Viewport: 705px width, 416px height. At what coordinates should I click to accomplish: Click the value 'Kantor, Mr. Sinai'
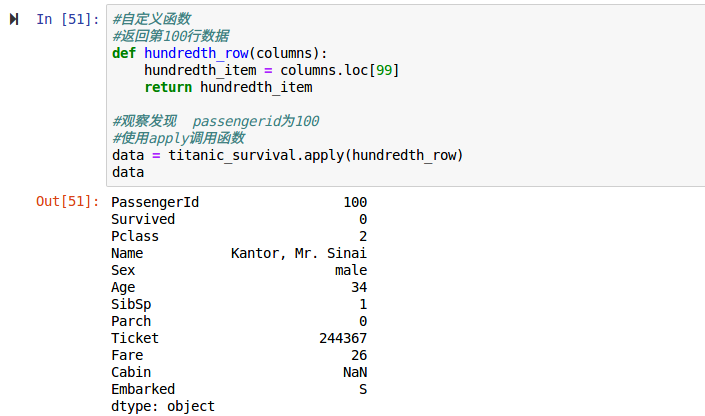(299, 253)
